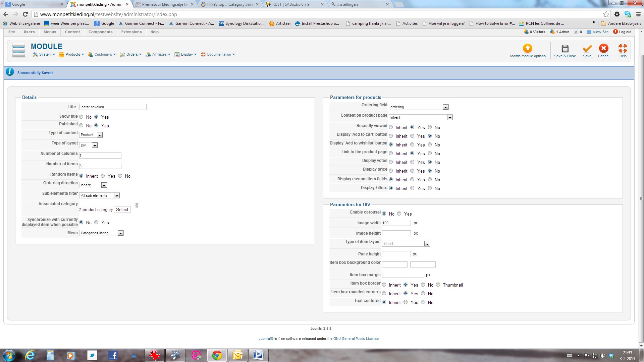Click the first item box background color field

394,264
